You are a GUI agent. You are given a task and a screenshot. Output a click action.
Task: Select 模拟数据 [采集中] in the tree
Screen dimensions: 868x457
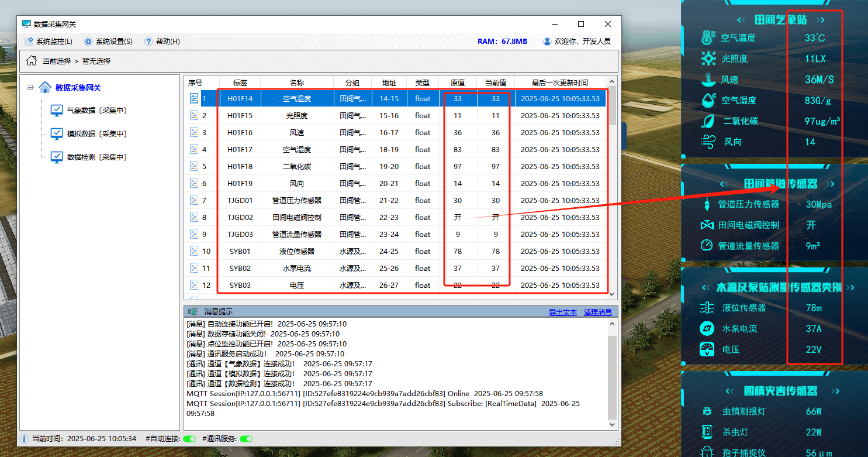pos(96,133)
